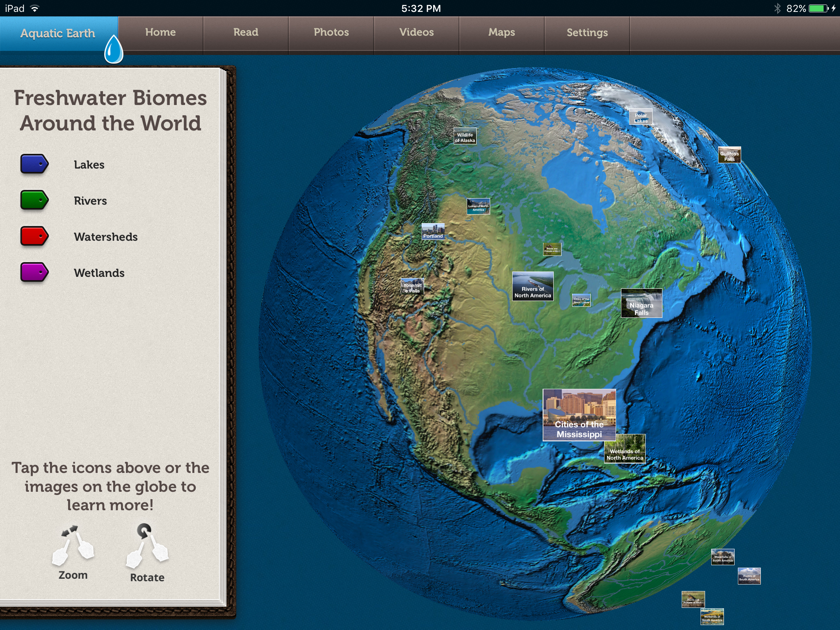The width and height of the screenshot is (840, 630).
Task: Tap the green Rivers tag icon
Action: [34, 200]
